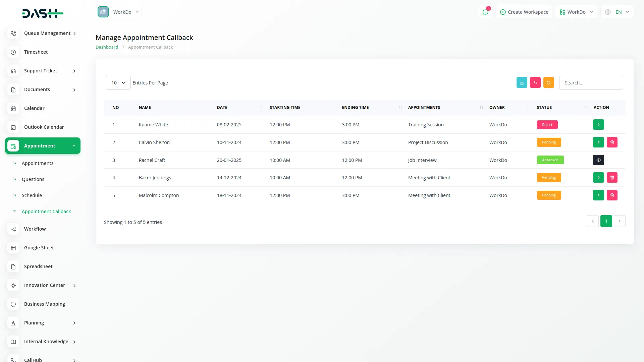
Task: Click green action arrow for Baker Jennings
Action: tap(598, 178)
